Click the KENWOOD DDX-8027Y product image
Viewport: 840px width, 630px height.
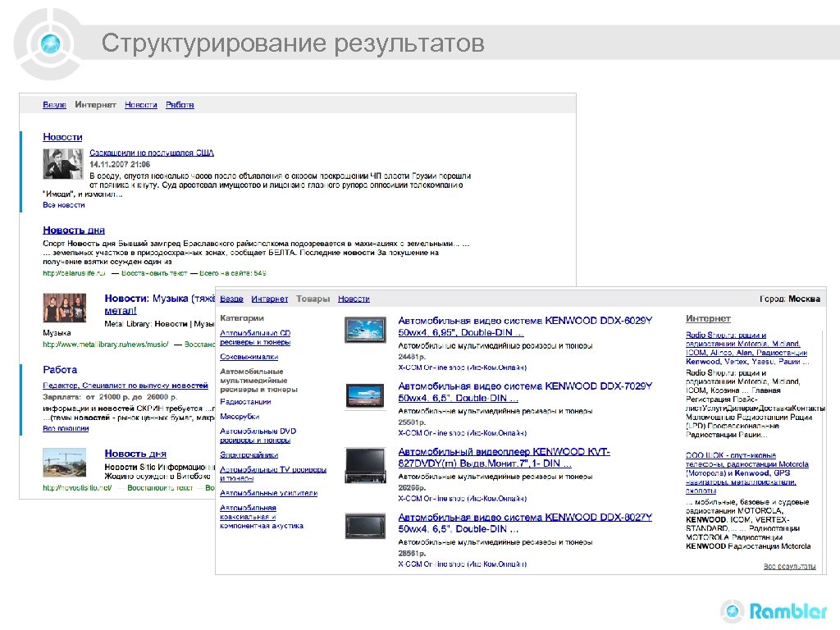(x=365, y=526)
